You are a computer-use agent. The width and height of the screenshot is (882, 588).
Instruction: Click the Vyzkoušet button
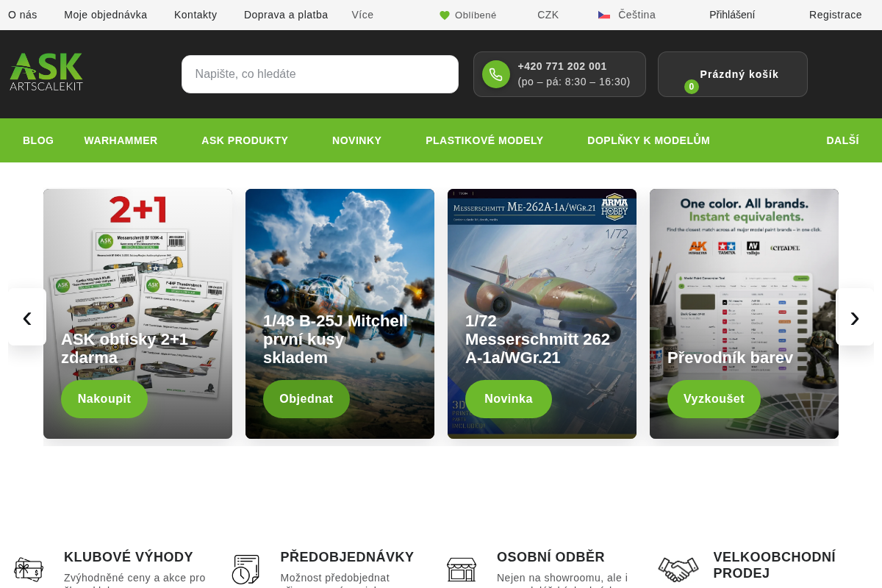pyautogui.click(x=714, y=399)
